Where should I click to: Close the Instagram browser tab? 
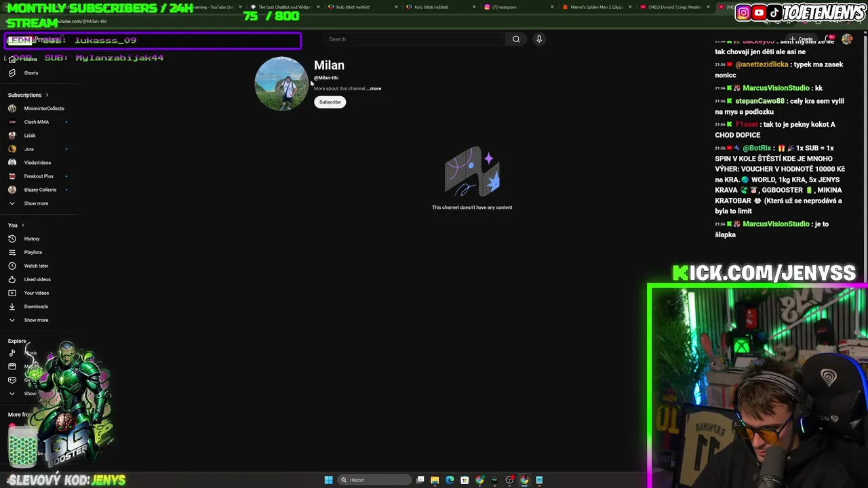pyautogui.click(x=552, y=7)
